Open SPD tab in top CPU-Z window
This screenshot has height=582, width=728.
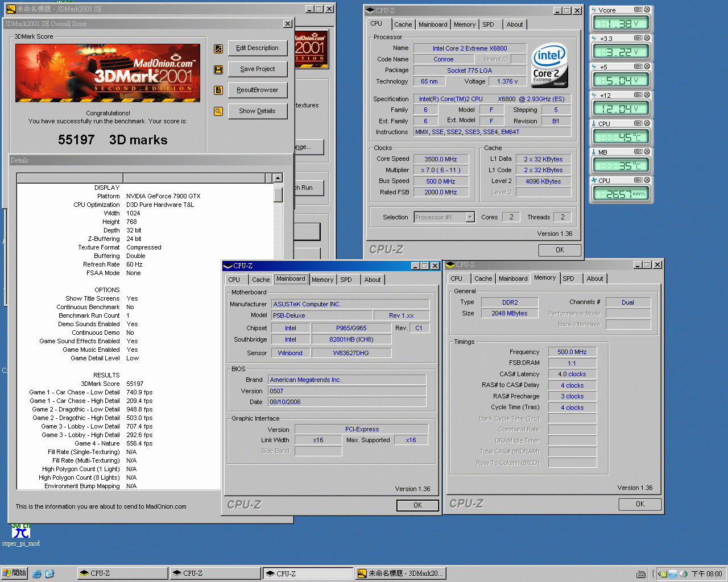pyautogui.click(x=488, y=24)
